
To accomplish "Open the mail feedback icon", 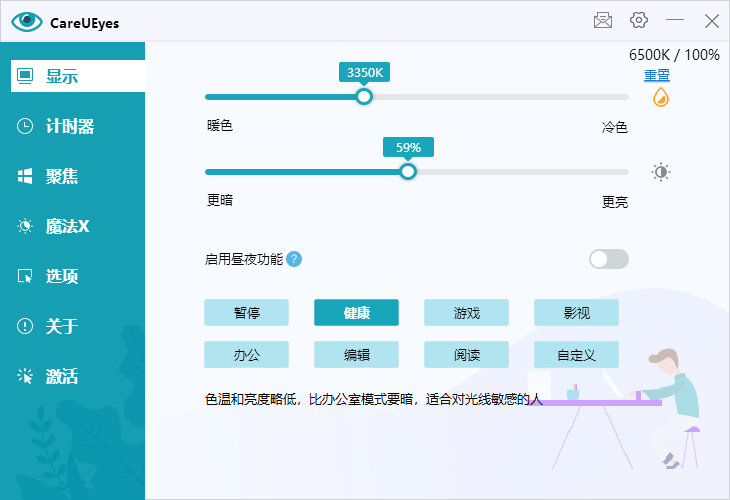I will [602, 20].
